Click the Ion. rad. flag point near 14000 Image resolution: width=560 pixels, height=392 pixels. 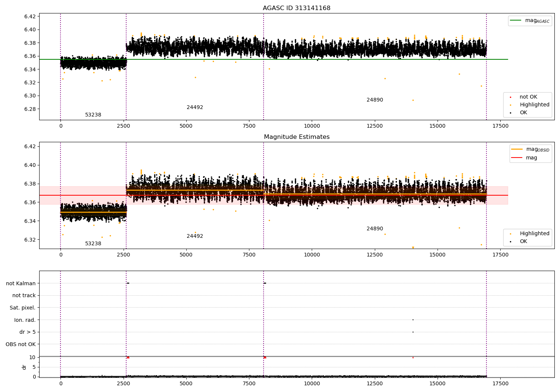point(413,320)
